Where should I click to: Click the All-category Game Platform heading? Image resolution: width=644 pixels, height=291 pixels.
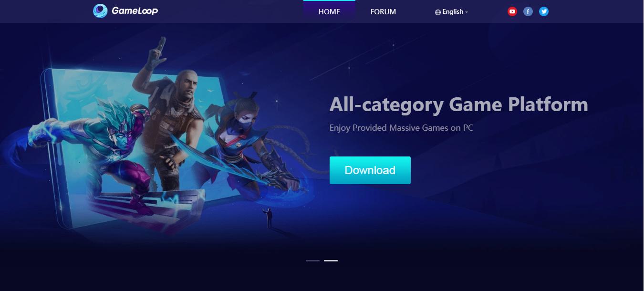[x=458, y=104]
